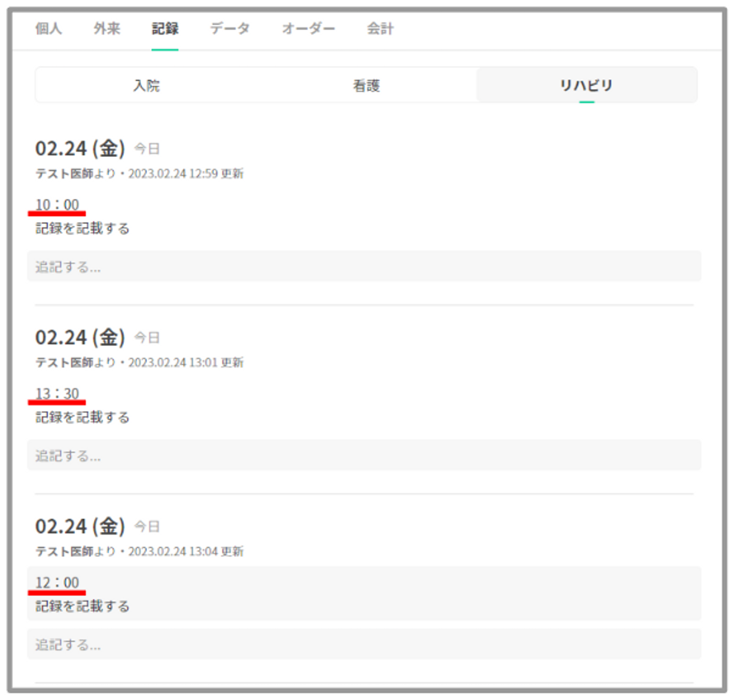Open the オーダー tab
Screen dimensions: 734x700
[x=308, y=28]
